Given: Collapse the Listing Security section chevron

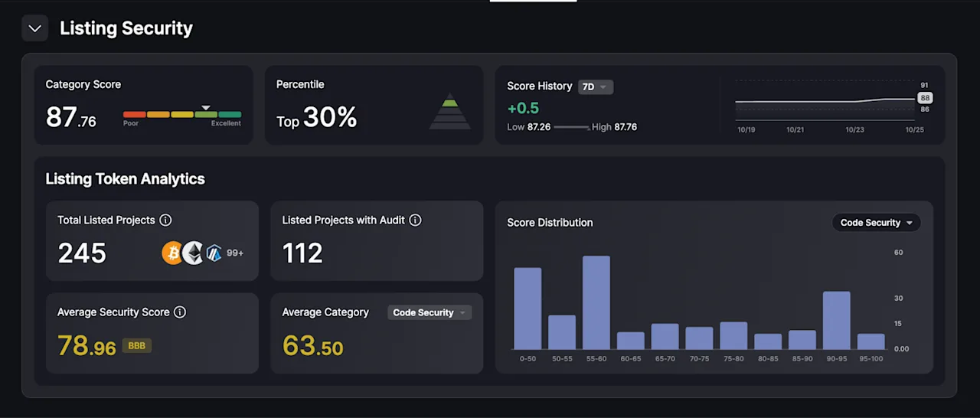Looking at the screenshot, I should click(34, 29).
